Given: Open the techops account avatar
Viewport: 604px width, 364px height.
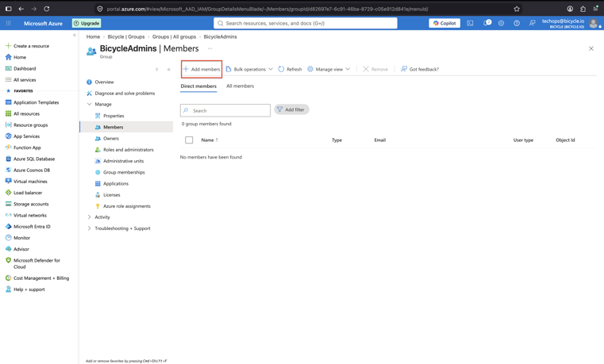Looking at the screenshot, I should point(594,24).
